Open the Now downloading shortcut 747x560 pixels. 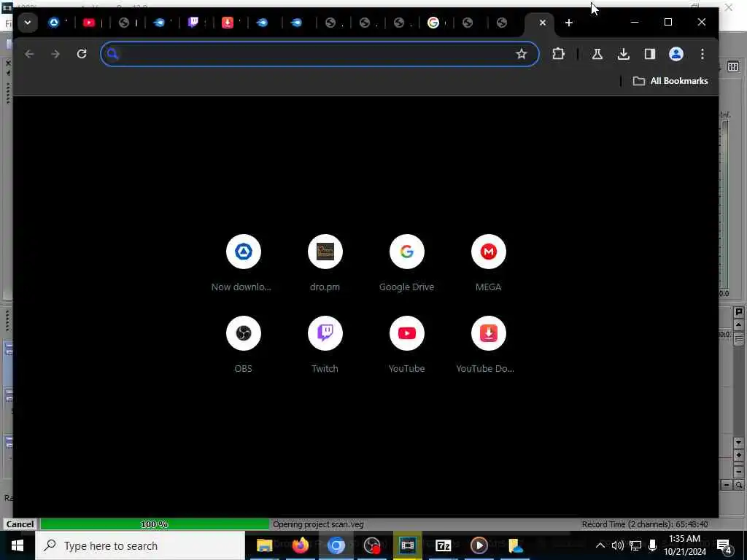click(243, 262)
